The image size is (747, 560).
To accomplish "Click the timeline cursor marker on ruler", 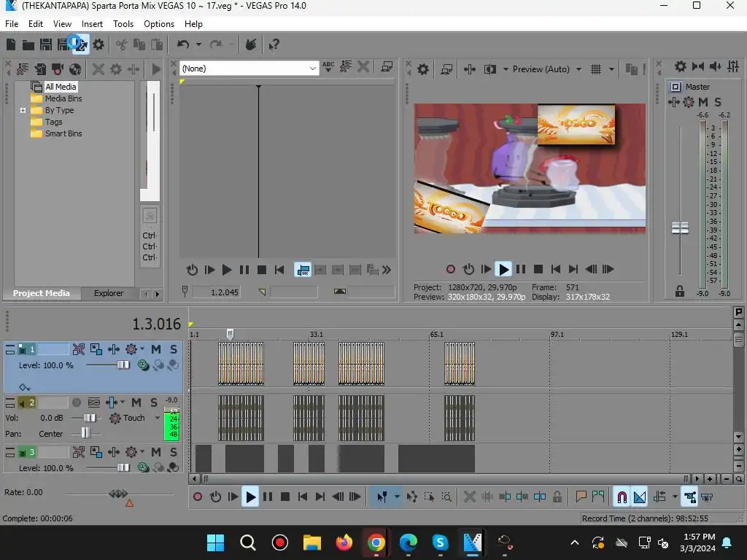I will point(230,333).
